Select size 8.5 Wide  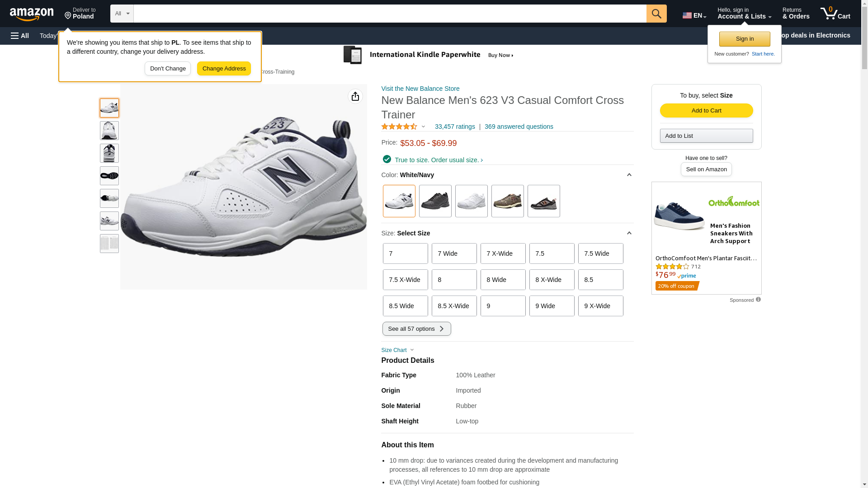pyautogui.click(x=405, y=306)
